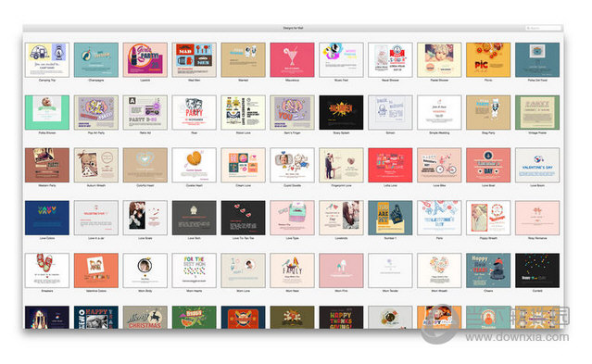Choose the Happy New Year Cheers template

point(488,270)
